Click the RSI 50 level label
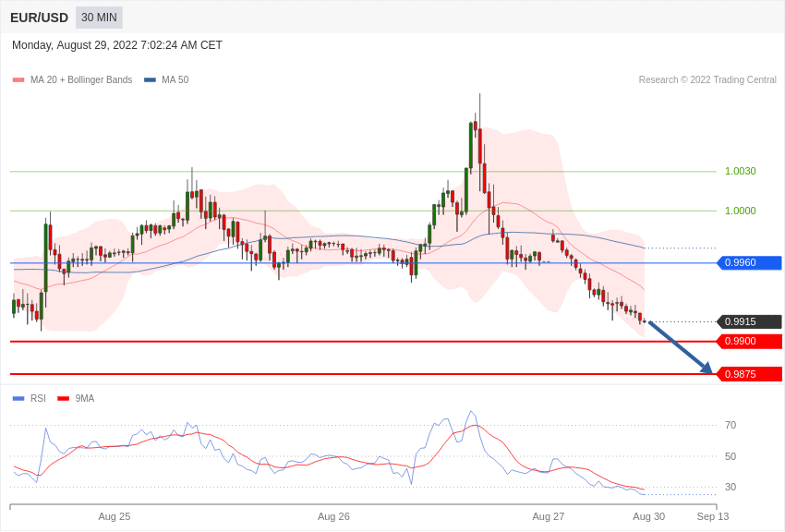The image size is (785, 532). click(731, 456)
